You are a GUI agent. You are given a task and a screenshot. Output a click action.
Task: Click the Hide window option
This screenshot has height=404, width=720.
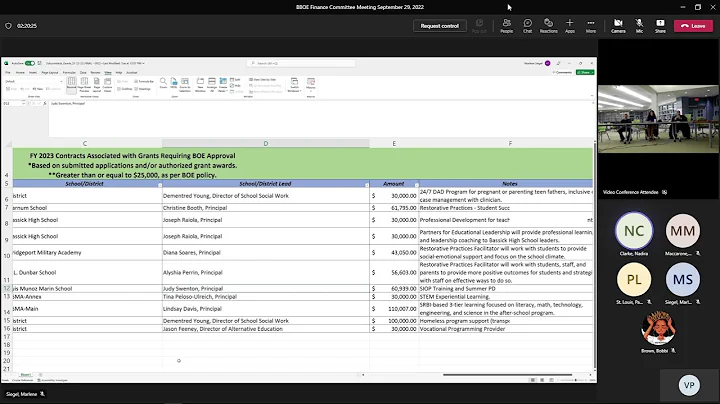235,86
